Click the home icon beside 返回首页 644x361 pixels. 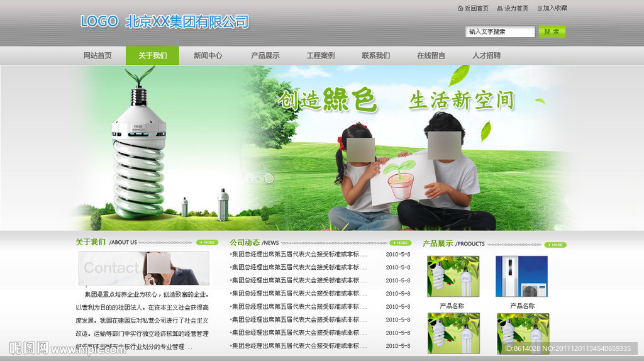click(460, 8)
